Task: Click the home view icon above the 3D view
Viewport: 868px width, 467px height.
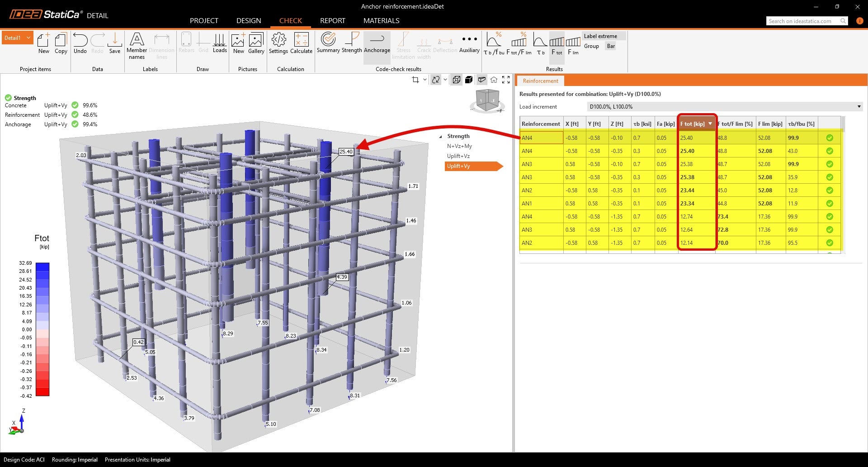Action: click(x=494, y=80)
